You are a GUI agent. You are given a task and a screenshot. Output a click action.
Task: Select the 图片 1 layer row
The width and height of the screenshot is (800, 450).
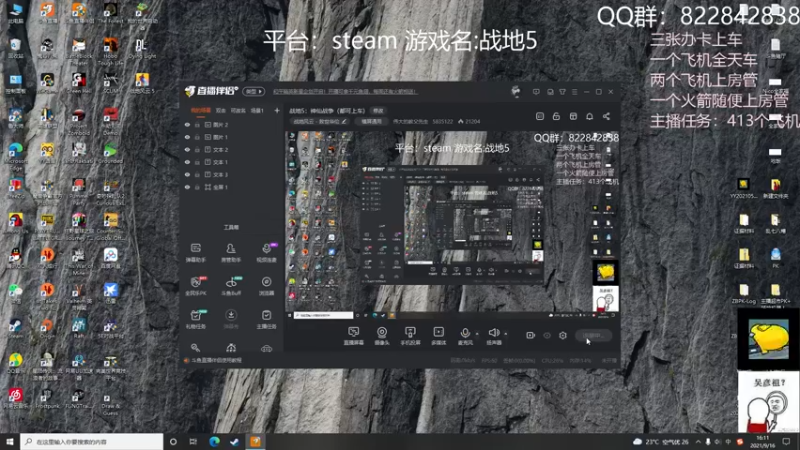click(232, 137)
